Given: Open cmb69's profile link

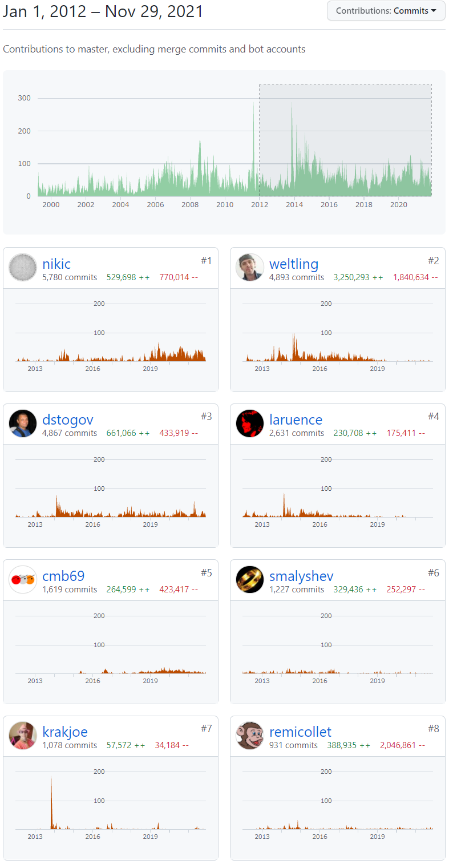Looking at the screenshot, I should tap(63, 576).
